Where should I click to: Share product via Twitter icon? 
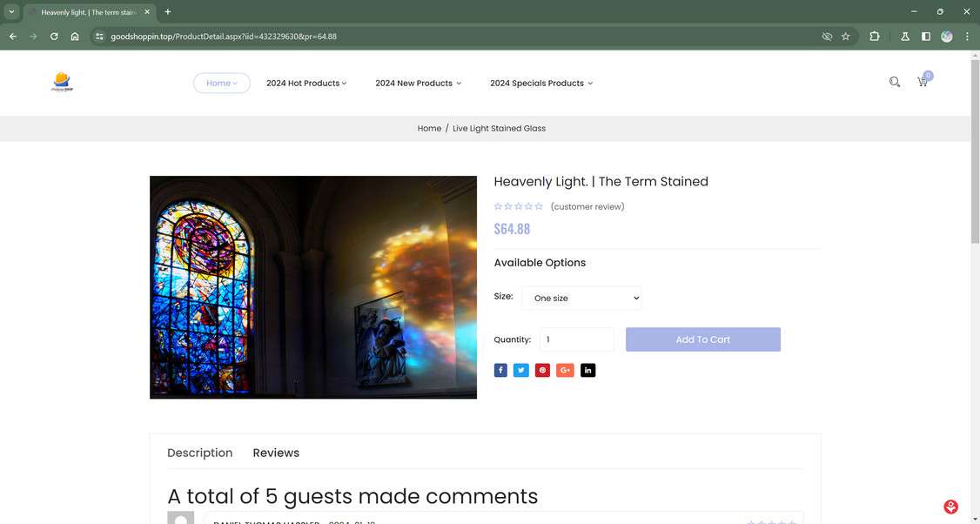pyautogui.click(x=521, y=370)
